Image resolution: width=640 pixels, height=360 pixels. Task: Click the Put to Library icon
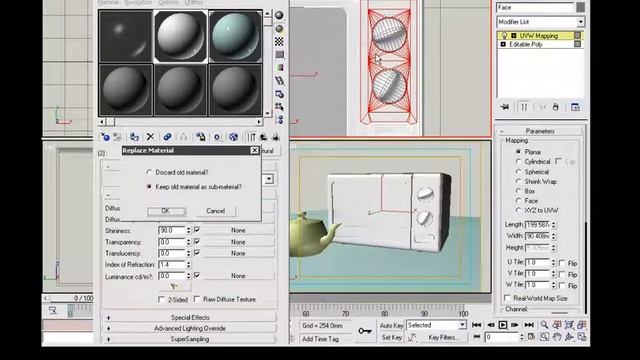pos(200,137)
